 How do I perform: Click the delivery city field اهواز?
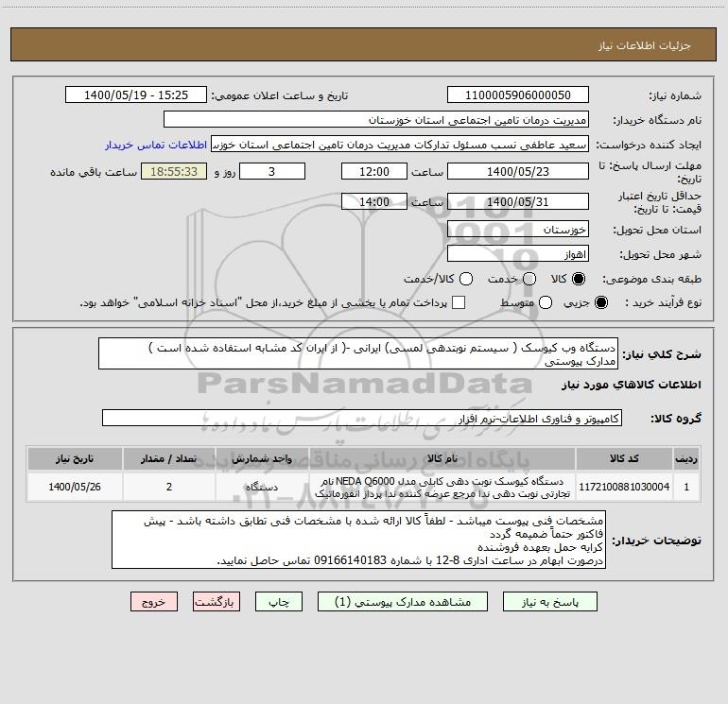point(518,254)
